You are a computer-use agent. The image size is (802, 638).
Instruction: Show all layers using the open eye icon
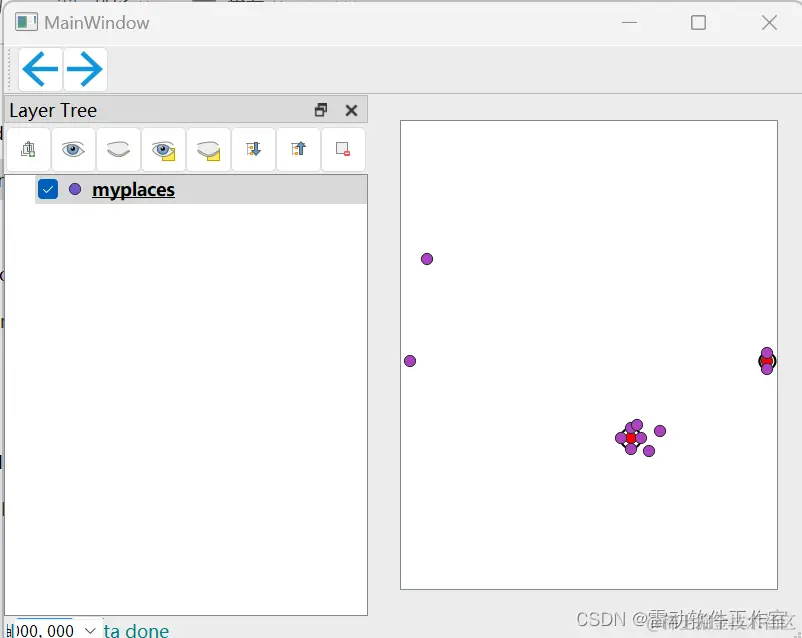tap(73, 149)
